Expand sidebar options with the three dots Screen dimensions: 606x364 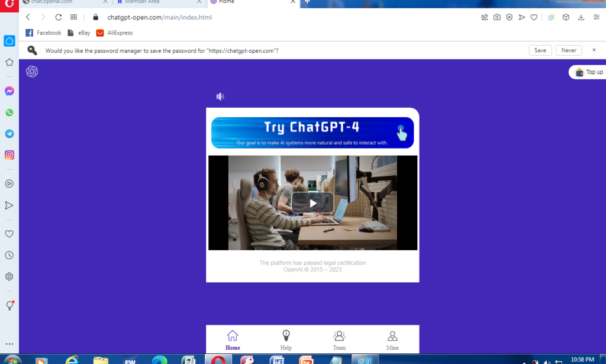pos(9,344)
